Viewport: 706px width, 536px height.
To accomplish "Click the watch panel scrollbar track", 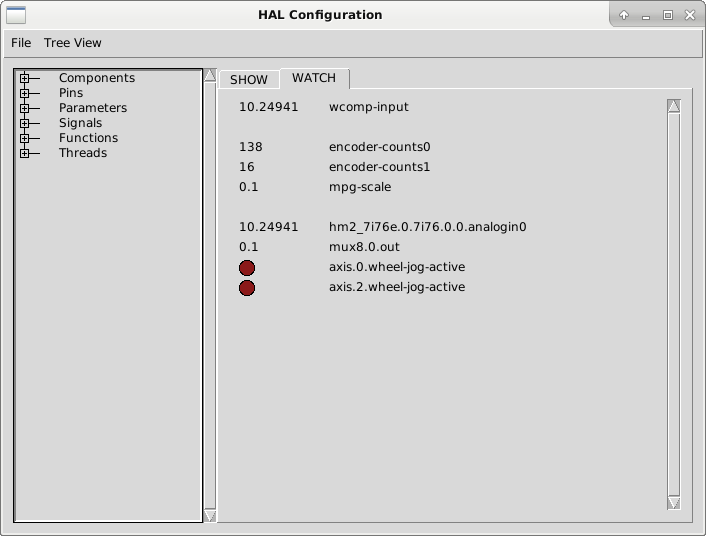I will click(674, 304).
